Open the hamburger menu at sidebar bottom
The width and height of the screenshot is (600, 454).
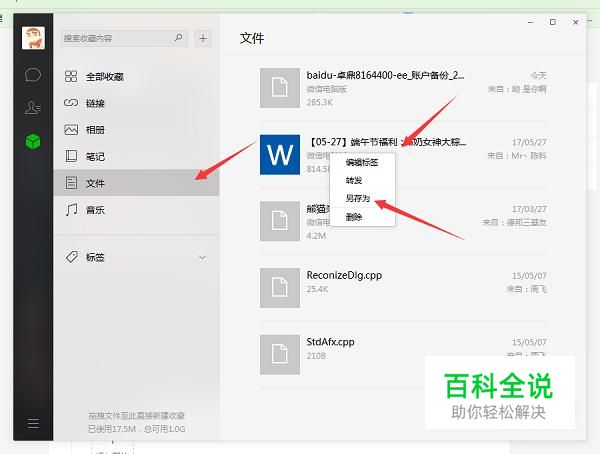(33, 423)
